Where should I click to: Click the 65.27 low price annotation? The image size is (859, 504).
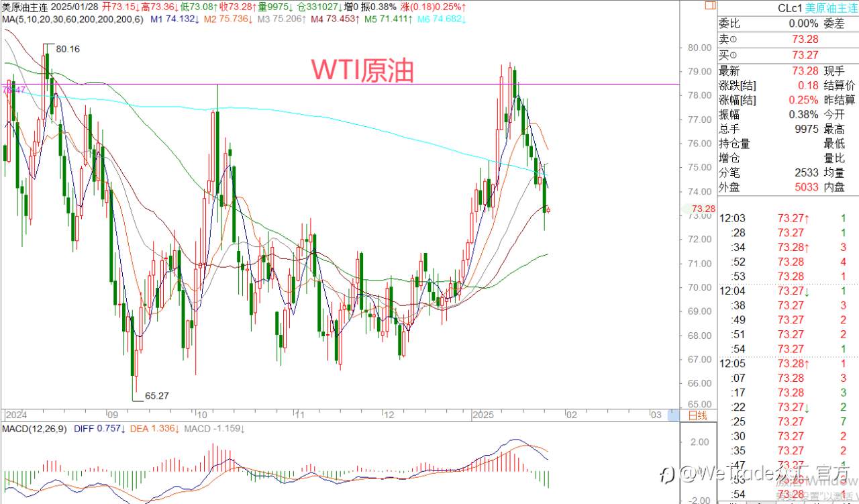point(156,396)
